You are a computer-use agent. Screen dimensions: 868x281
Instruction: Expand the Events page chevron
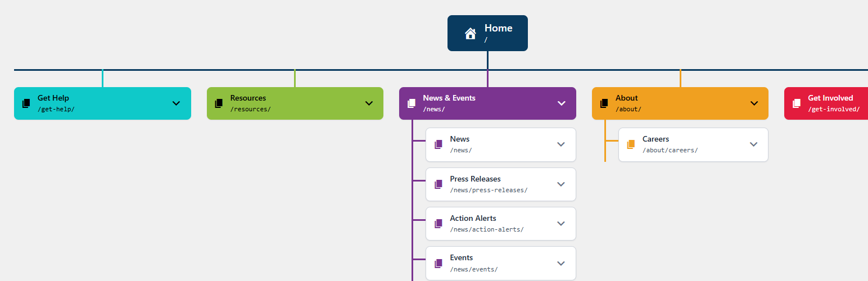(x=560, y=263)
